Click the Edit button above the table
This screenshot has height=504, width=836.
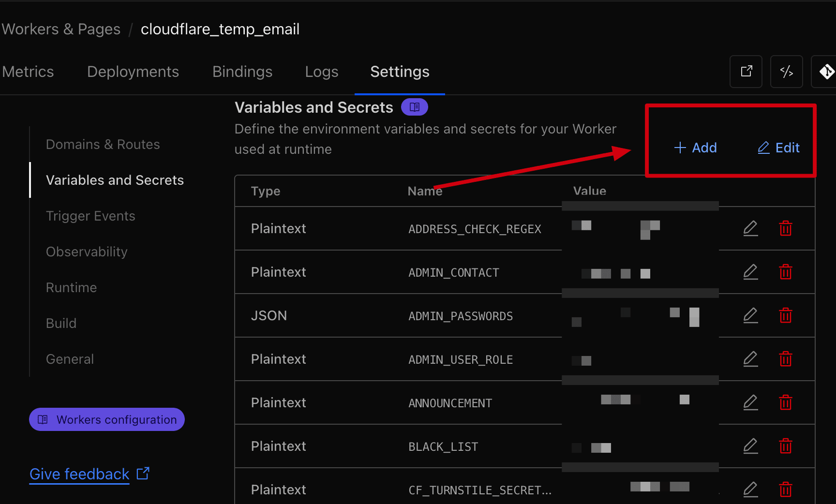pos(778,148)
